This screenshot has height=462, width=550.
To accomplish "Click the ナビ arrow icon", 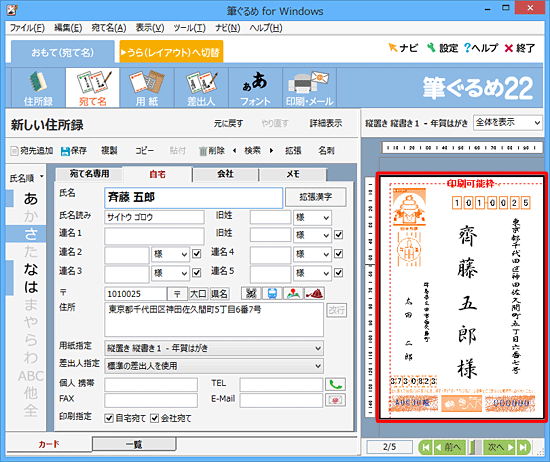I will tap(393, 47).
